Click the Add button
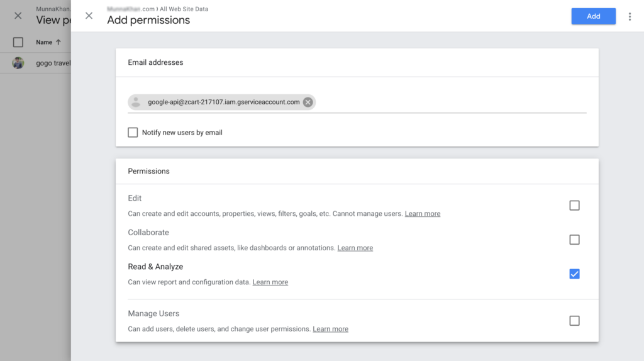Viewport: 644px width, 361px height. (593, 16)
